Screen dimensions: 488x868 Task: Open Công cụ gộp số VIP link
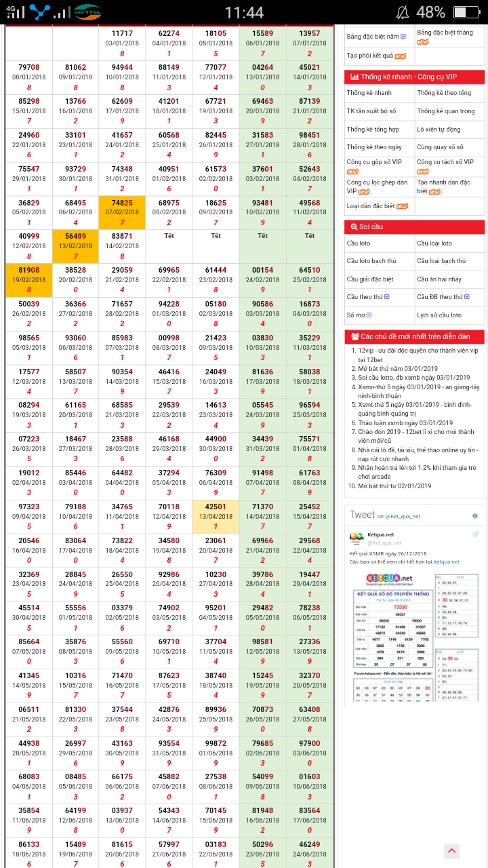[x=374, y=162]
